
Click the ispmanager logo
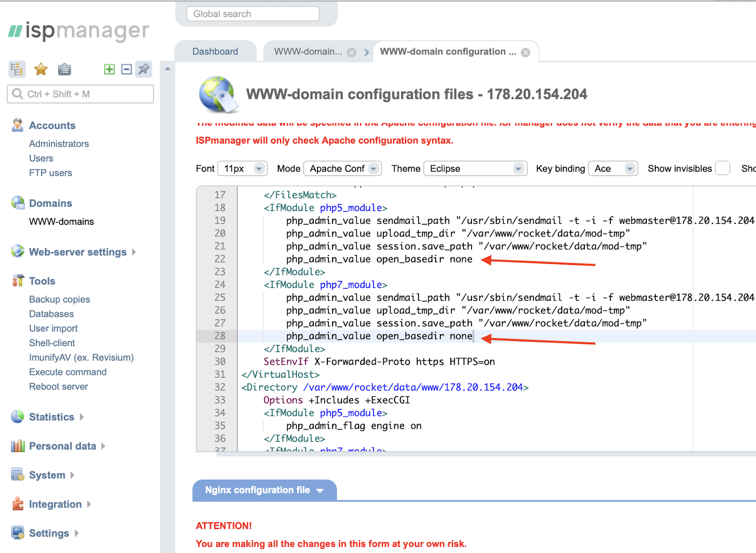pyautogui.click(x=79, y=31)
